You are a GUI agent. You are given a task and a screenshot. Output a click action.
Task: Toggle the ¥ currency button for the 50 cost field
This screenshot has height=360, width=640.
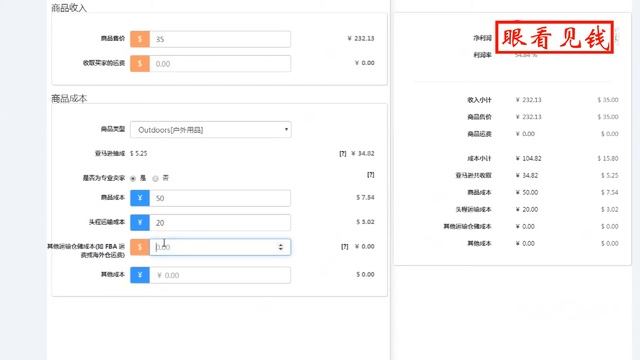coord(140,198)
